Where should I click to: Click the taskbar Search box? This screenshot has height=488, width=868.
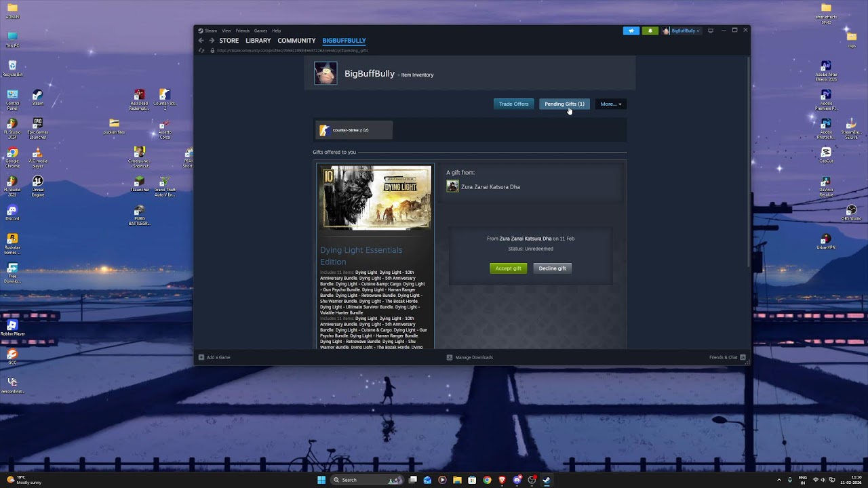coord(367,480)
